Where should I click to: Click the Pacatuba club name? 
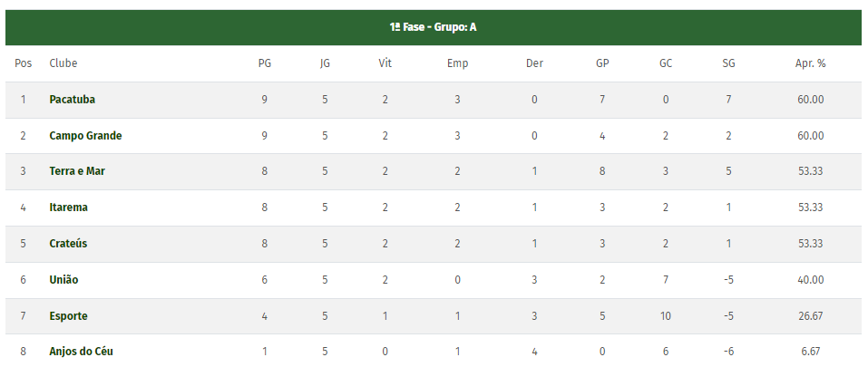tap(73, 99)
